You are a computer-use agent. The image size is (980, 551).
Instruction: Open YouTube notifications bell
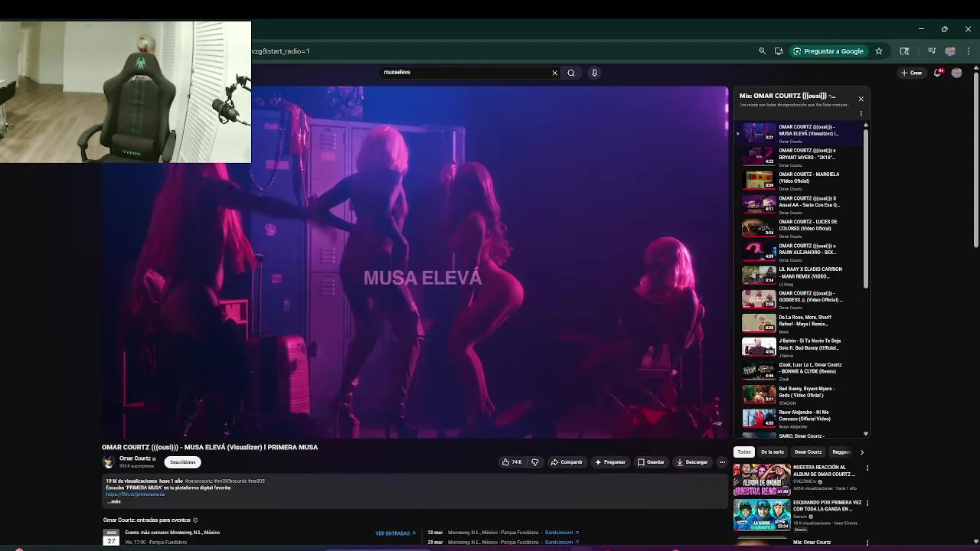[938, 73]
